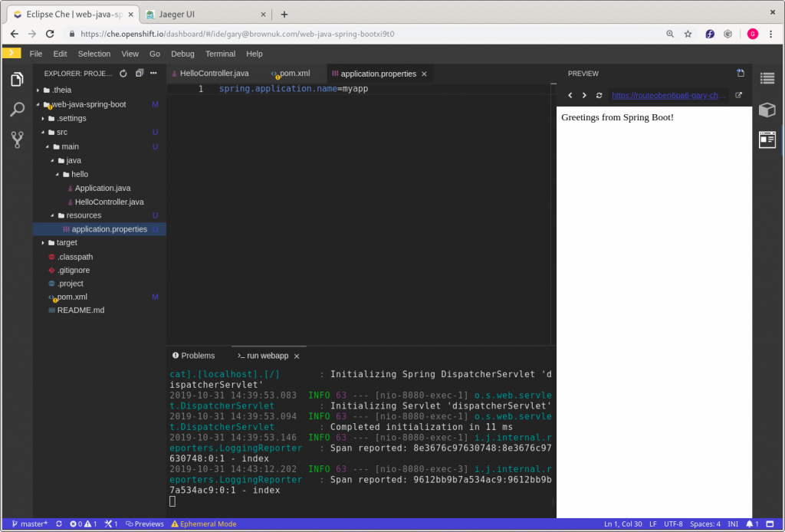Click Ephemeral Mode in status bar
This screenshot has width=785, height=532.
pos(204,524)
